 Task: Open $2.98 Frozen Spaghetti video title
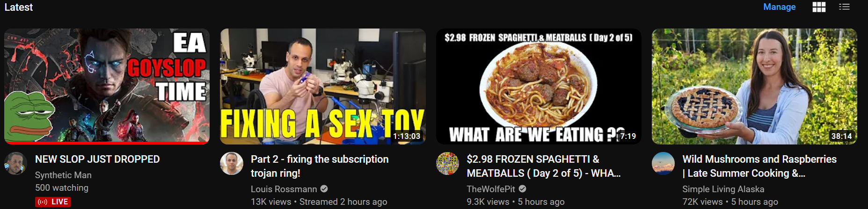point(544,166)
